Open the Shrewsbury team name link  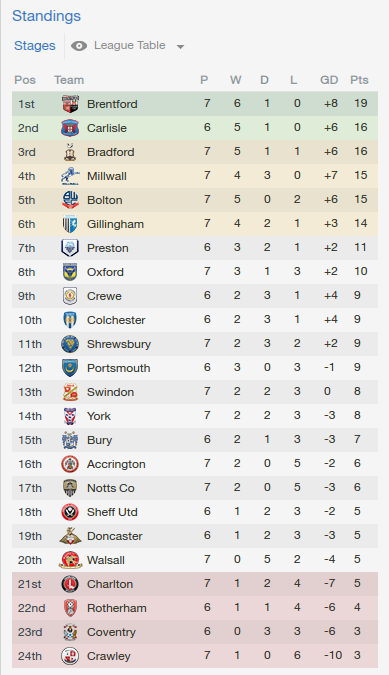point(119,344)
